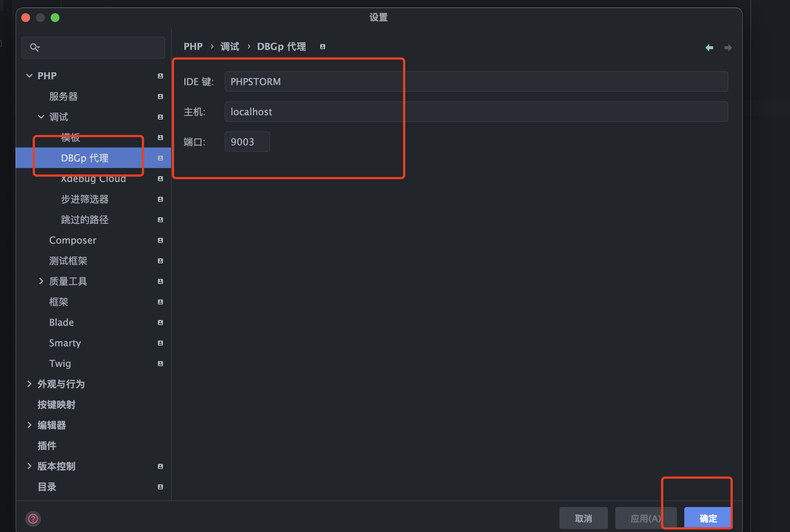Open the 步进筛选器 settings page

tap(84, 199)
